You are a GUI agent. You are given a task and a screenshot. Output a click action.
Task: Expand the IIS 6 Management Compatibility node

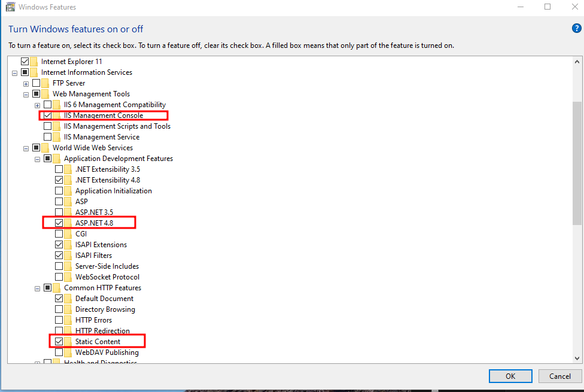click(38, 105)
